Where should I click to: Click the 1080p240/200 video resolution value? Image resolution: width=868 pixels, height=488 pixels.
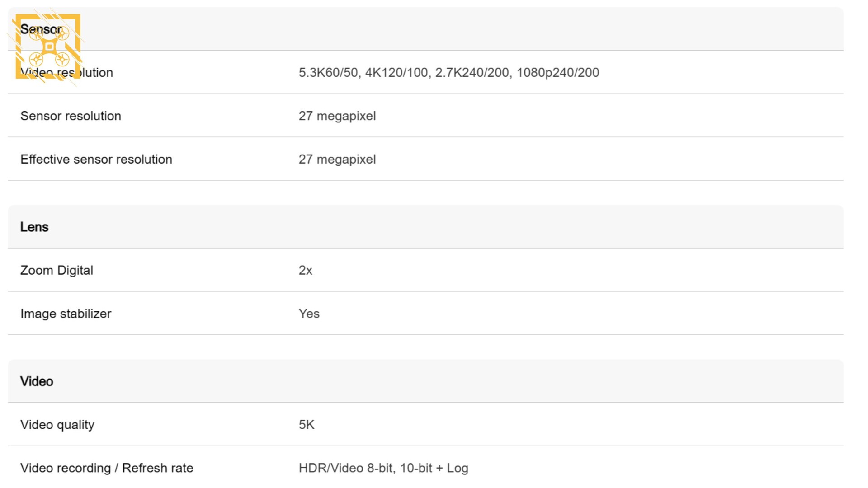(557, 73)
